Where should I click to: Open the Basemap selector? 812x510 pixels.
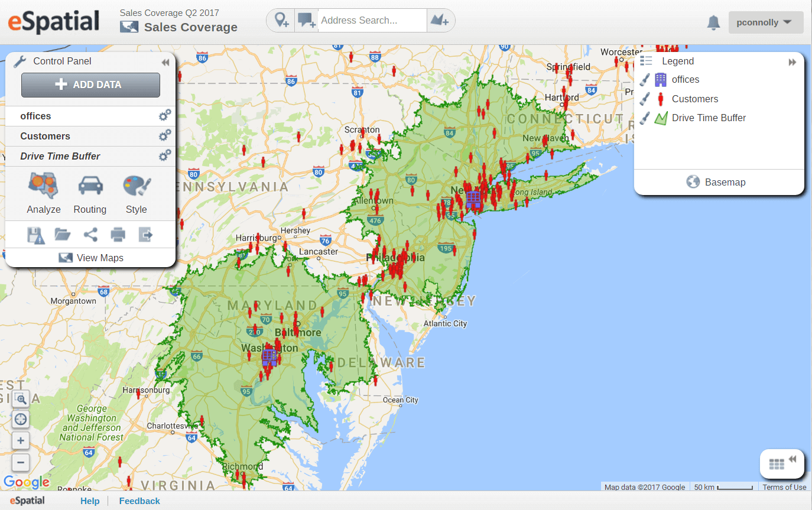pos(716,182)
